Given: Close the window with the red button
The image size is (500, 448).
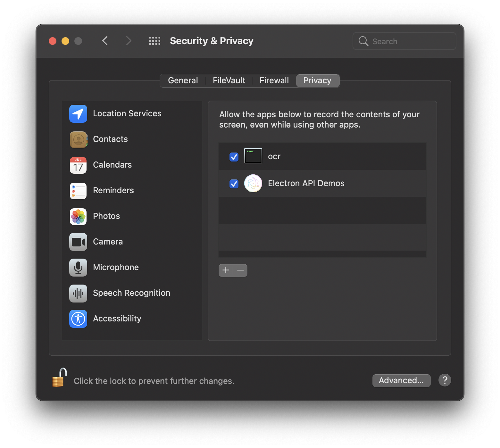Looking at the screenshot, I should 53,41.
